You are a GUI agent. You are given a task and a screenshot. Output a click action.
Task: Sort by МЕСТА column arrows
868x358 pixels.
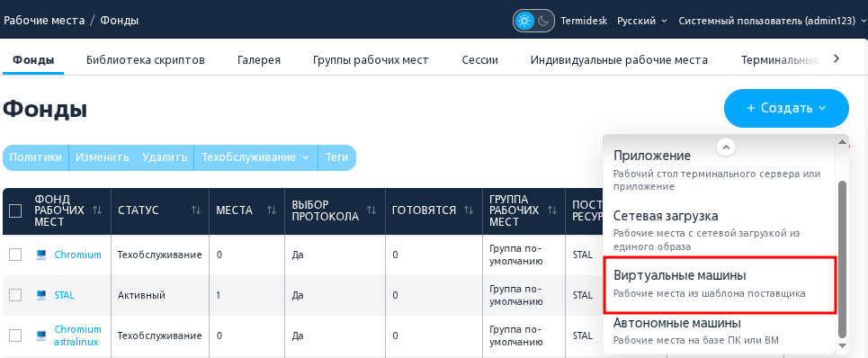(x=272, y=210)
